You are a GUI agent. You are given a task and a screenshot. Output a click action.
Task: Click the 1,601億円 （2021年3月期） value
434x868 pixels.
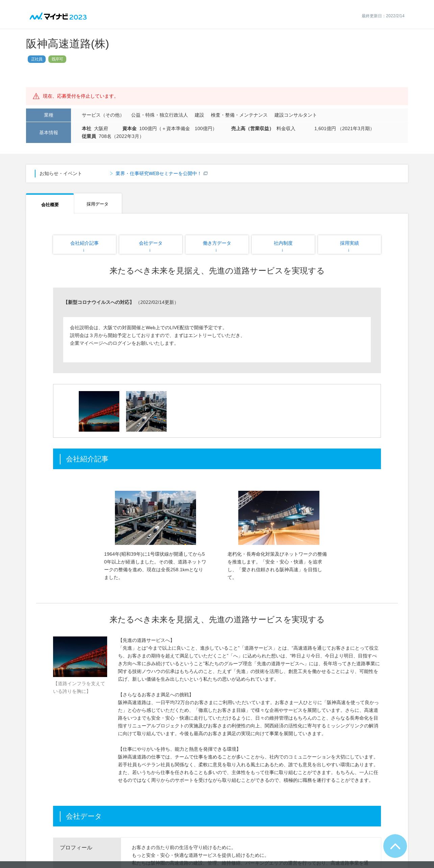[x=344, y=128]
